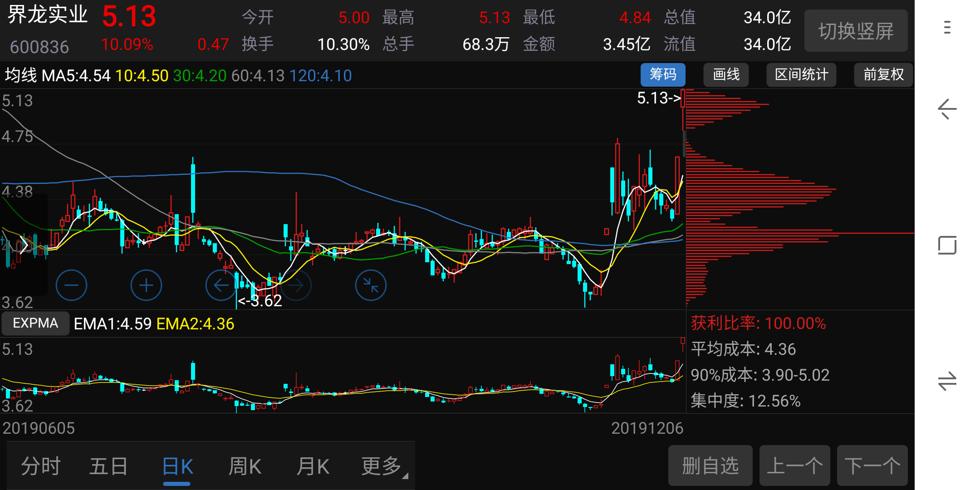The image size is (980, 490).
Task: Tap the EMA2:4.36 value
Action: 195,323
